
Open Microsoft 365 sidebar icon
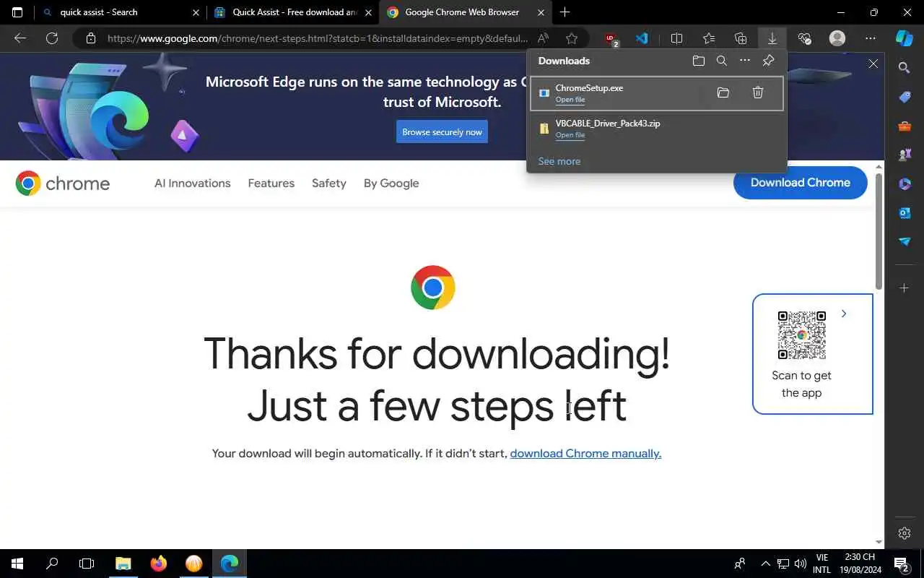coord(904,184)
